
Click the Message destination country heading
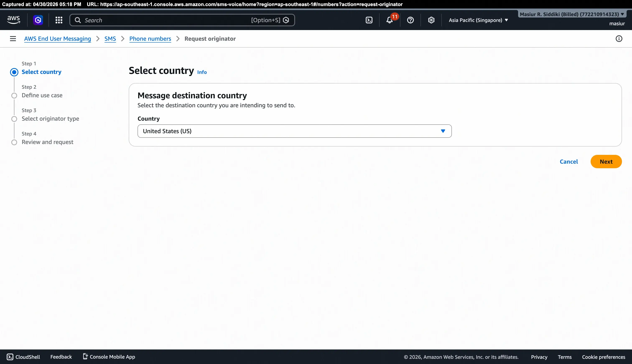point(192,96)
